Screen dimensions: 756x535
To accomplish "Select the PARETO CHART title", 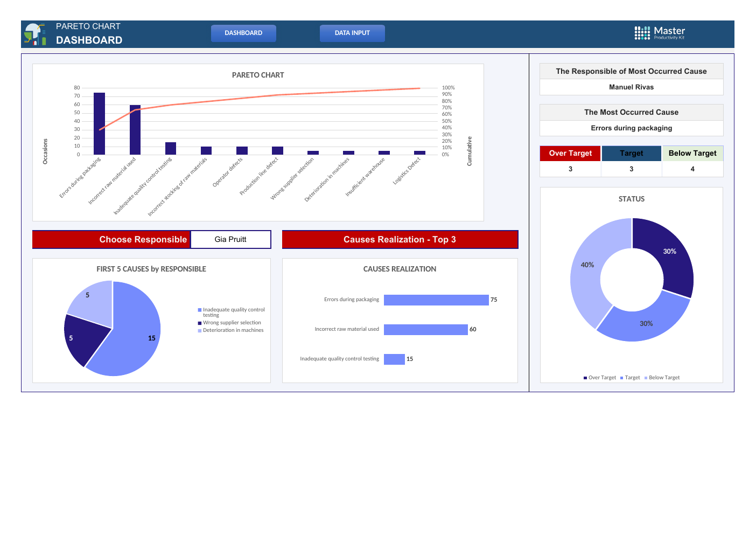I will [x=258, y=75].
